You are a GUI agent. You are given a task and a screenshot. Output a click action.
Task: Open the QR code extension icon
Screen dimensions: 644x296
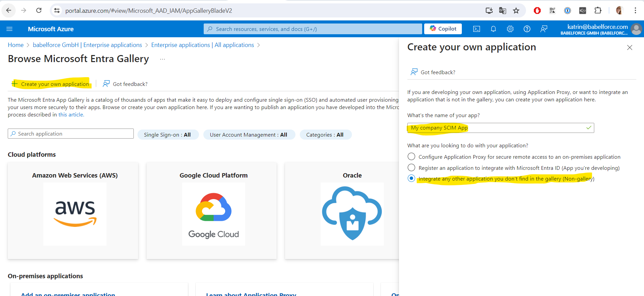[x=552, y=11]
